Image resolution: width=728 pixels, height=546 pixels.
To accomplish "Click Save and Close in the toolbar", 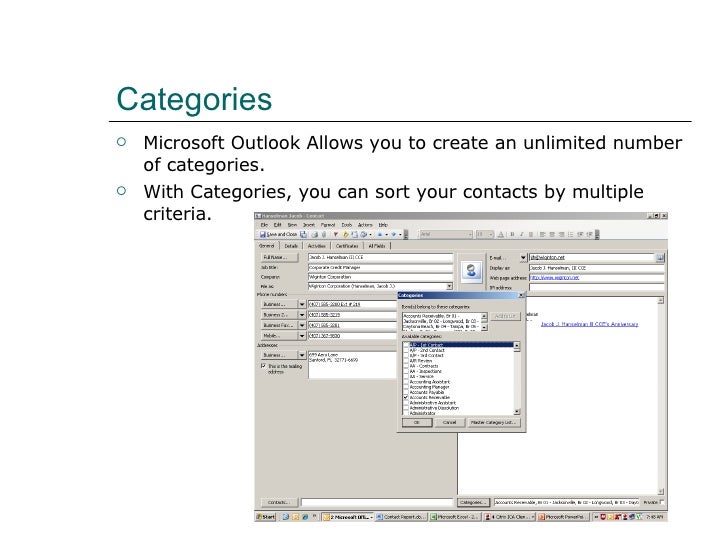I will [x=279, y=234].
